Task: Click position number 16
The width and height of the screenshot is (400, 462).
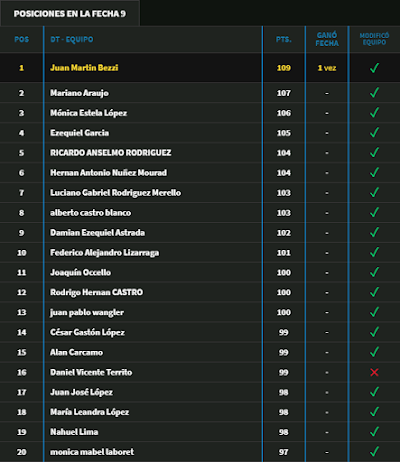Action: (x=22, y=372)
